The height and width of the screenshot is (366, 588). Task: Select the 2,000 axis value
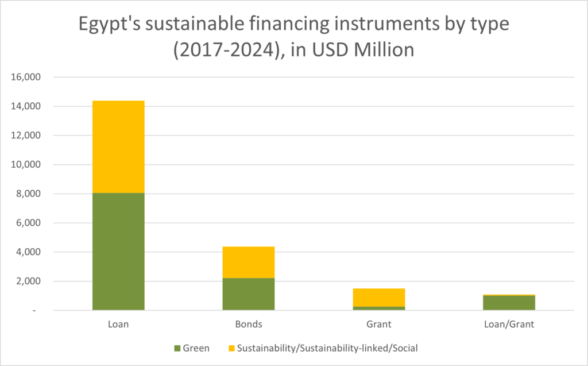[x=28, y=281]
